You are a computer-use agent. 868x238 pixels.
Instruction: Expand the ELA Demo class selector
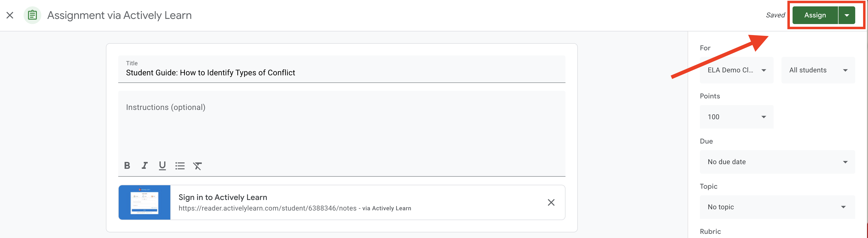coord(737,70)
